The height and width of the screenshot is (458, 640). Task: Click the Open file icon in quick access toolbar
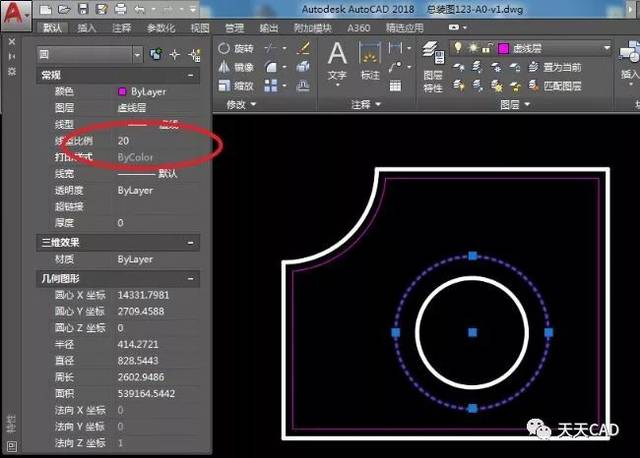[64, 9]
